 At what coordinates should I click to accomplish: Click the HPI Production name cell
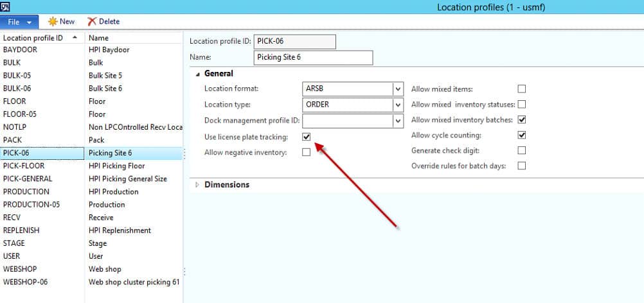134,191
